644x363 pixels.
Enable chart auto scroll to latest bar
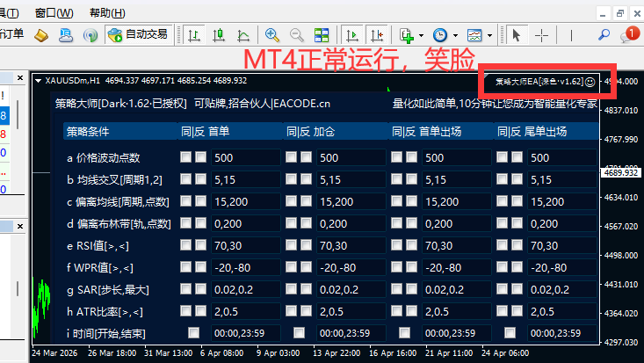(x=352, y=35)
